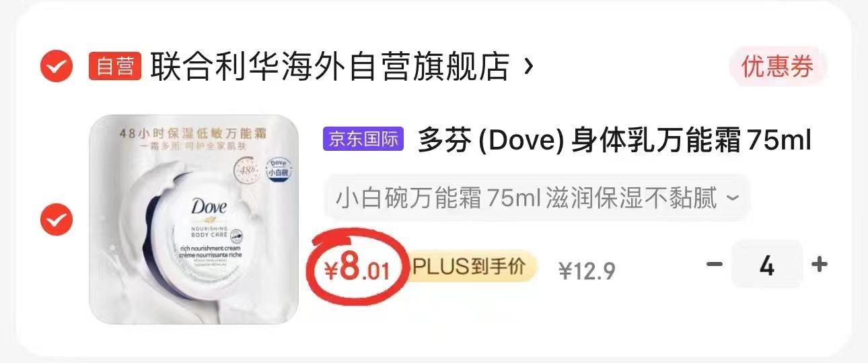Increase quantity with the plus icon
868x363 pixels.
(x=819, y=264)
